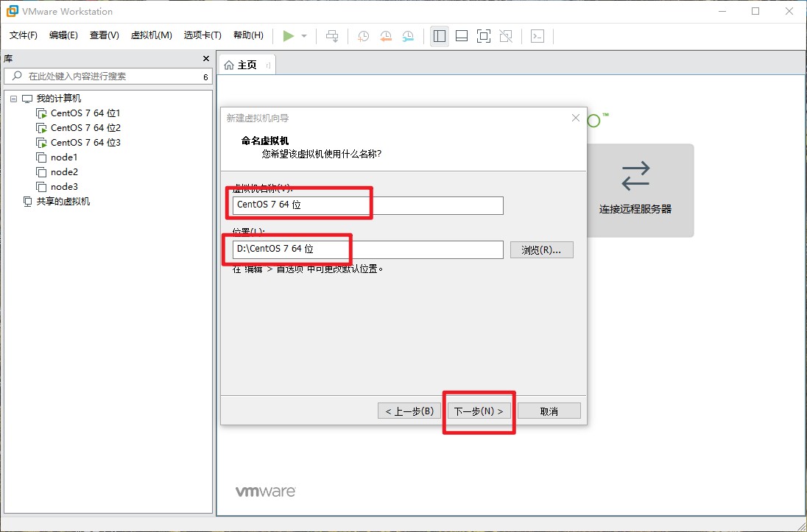
Task: Click the Revert to Snapshot icon
Action: pyautogui.click(x=386, y=36)
